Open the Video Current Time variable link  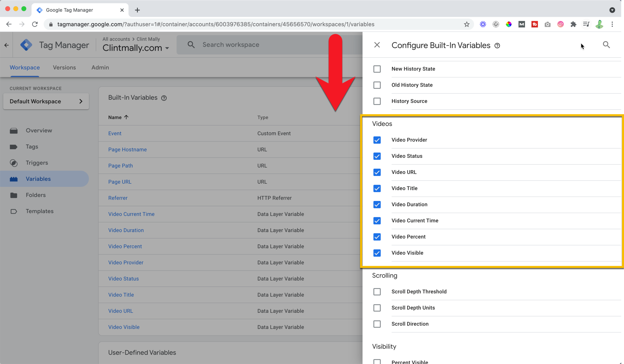pos(131,214)
